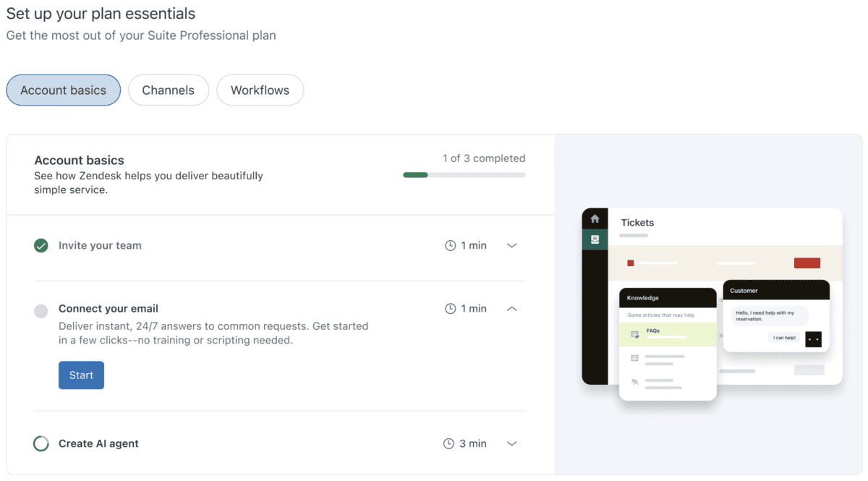Toggle the green completed check for Invite your team
The image size is (868, 481).
click(x=41, y=246)
